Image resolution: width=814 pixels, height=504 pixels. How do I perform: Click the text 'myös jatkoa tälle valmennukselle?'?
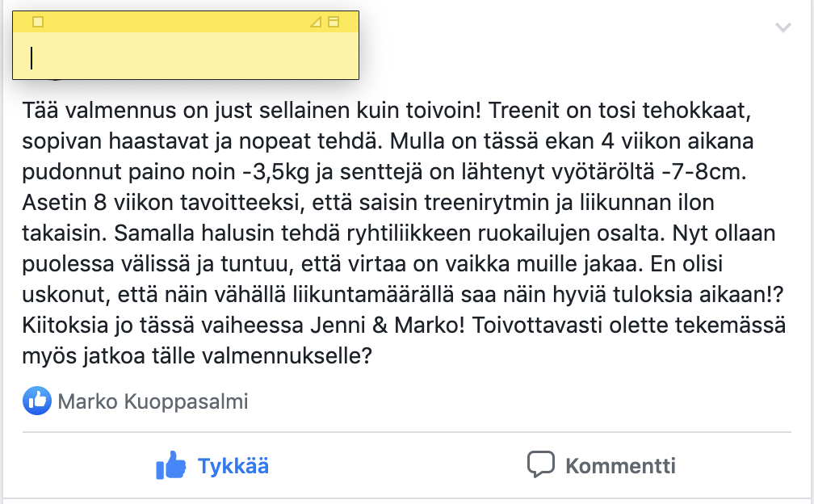(197, 356)
